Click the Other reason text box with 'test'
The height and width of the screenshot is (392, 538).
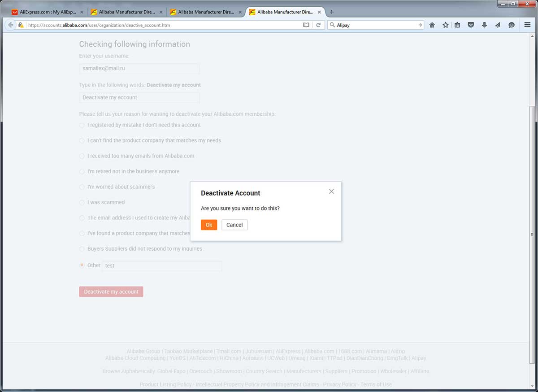[162, 266]
